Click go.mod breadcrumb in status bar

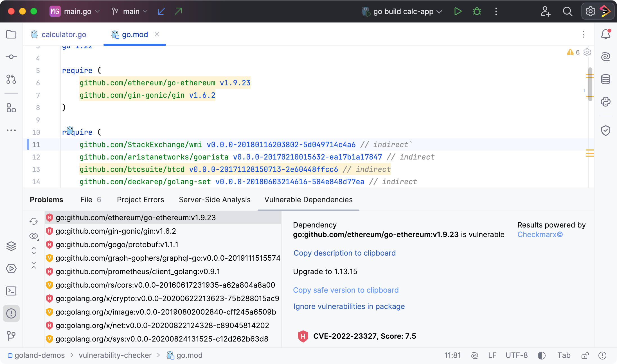pyautogui.click(x=184, y=356)
